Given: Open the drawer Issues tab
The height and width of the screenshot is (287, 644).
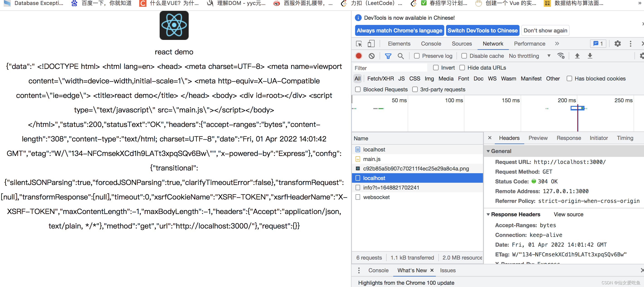Looking at the screenshot, I should (x=448, y=270).
